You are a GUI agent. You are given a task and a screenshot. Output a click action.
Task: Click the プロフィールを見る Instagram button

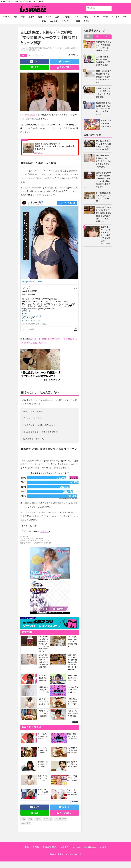pos(67,203)
